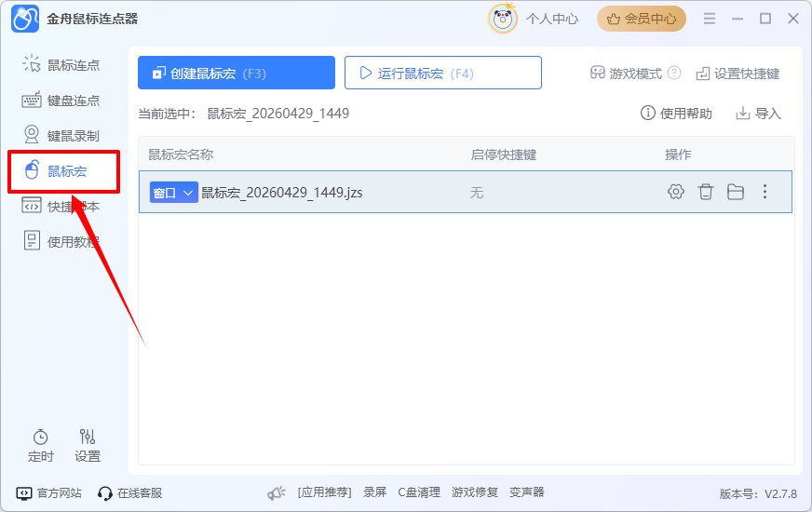This screenshot has width=812, height=512.
Task: Click the megaphone announcement icon
Action: tap(277, 492)
